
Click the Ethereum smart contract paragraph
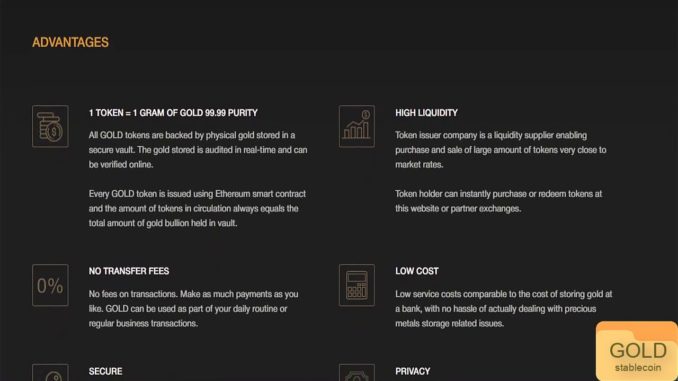[x=197, y=208]
